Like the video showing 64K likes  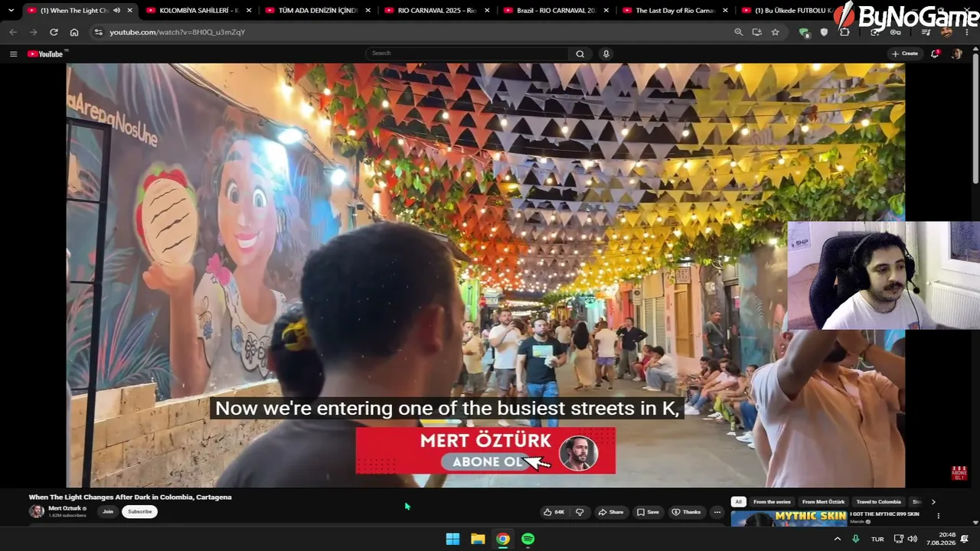(x=554, y=512)
